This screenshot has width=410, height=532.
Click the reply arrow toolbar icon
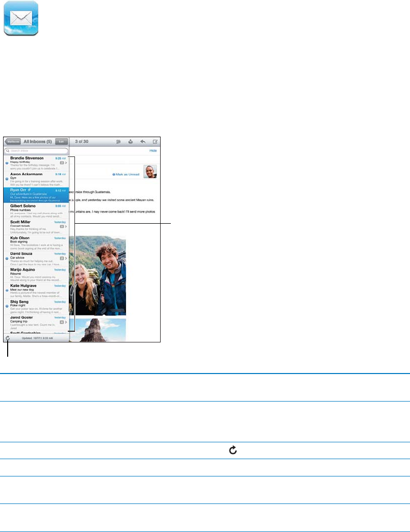pyautogui.click(x=143, y=142)
